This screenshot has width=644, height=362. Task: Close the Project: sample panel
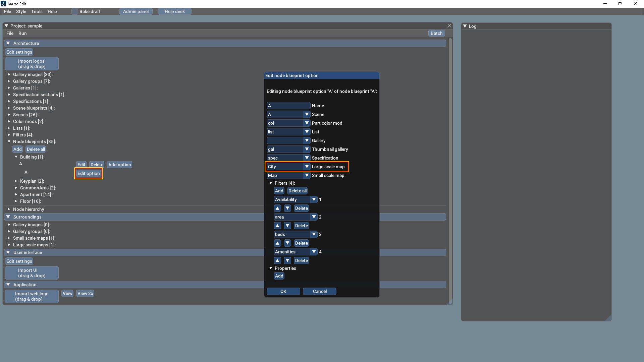[449, 26]
